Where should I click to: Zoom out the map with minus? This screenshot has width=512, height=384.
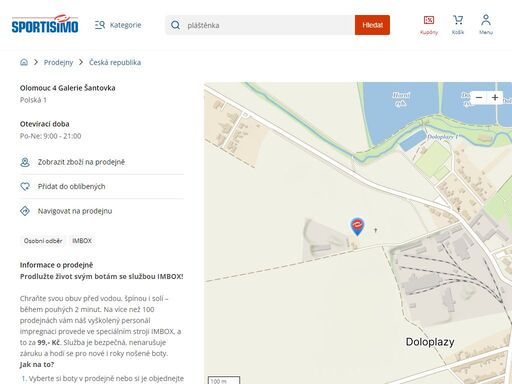(x=479, y=98)
